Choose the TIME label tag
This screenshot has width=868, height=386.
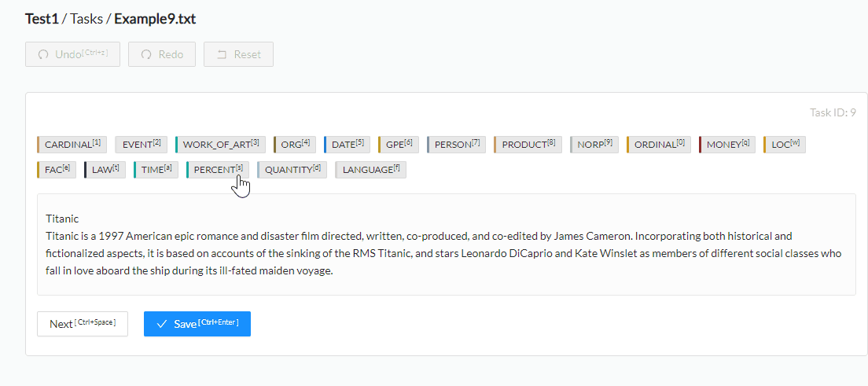point(156,170)
